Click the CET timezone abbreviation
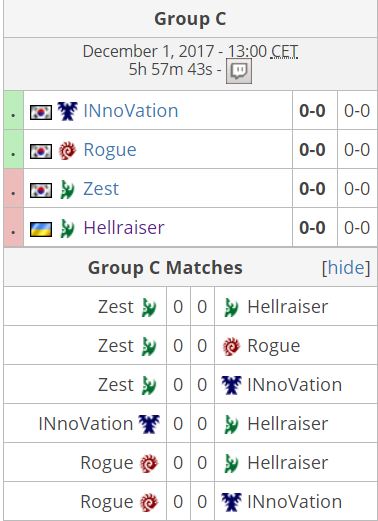 (284, 51)
